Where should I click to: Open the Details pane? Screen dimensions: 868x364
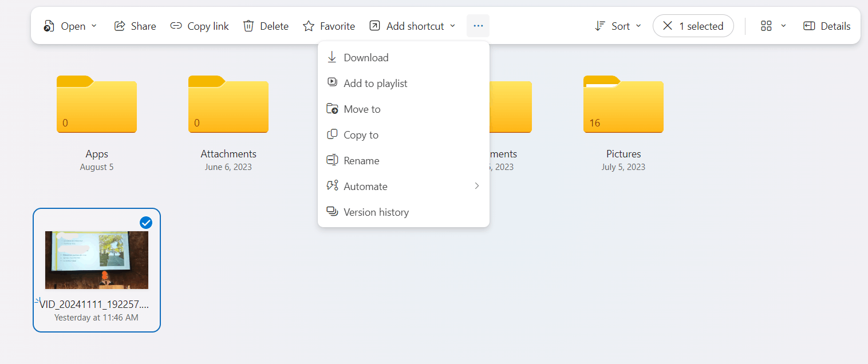[x=826, y=26]
